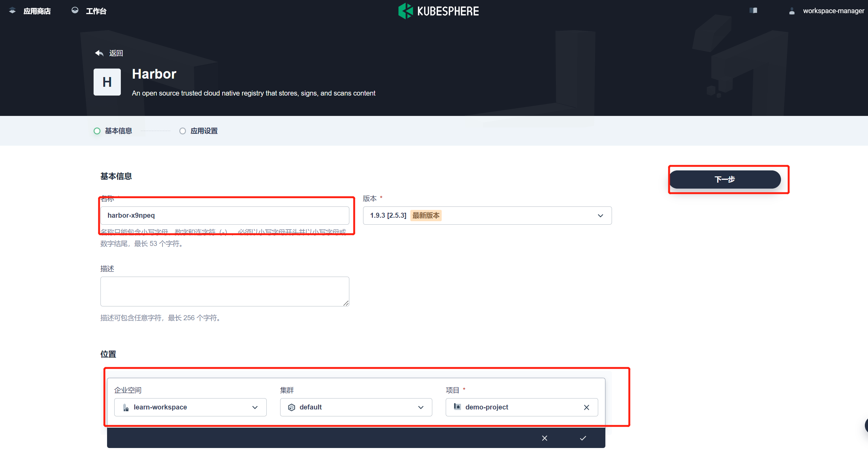Image resolution: width=868 pixels, height=469 pixels.
Task: Click the 描述 description text area
Action: [224, 291]
